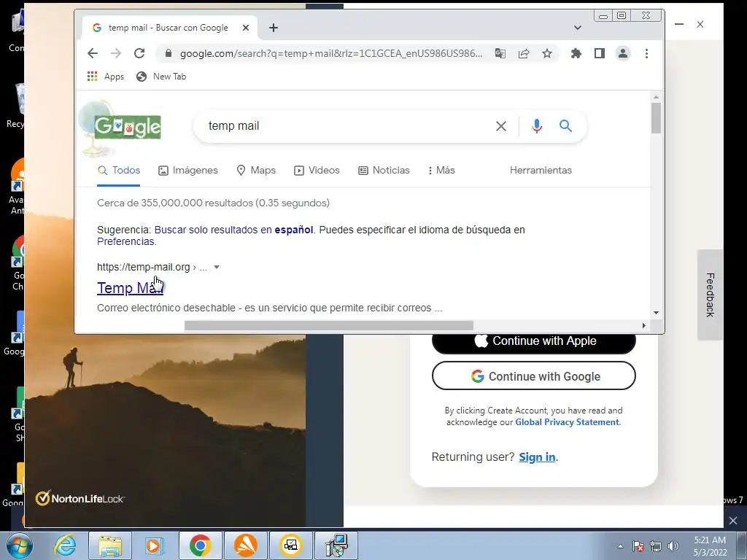Click the scroll down arrow in Chrome

(656, 313)
